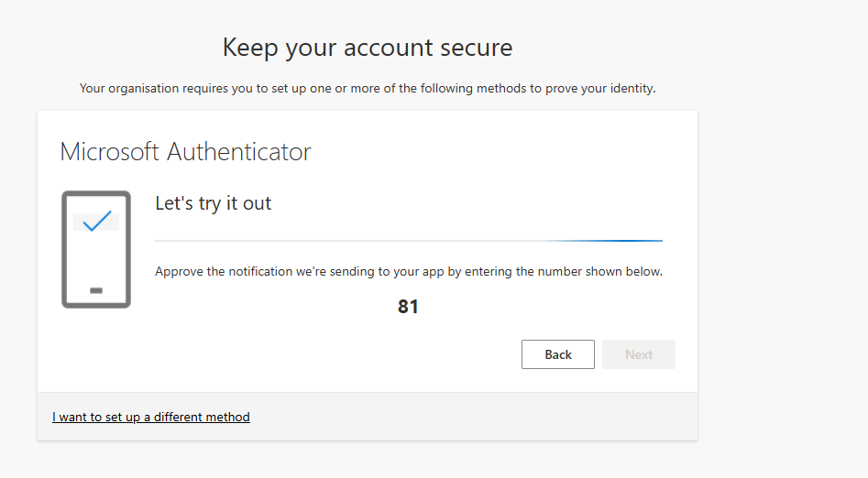Screen dimensions: 868x478
Task: Click the Back button
Action: (558, 354)
